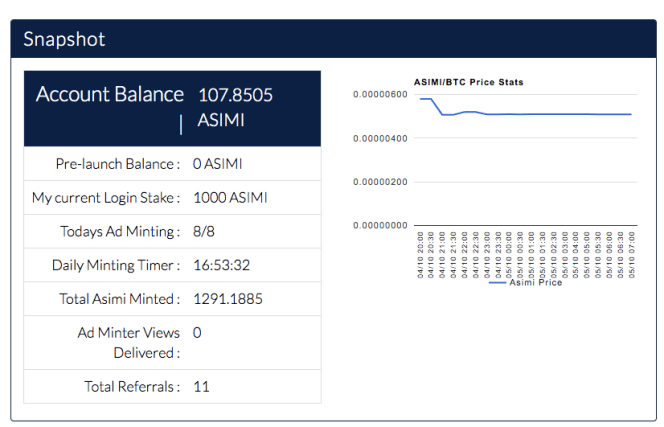The height and width of the screenshot is (427, 664).
Task: Click the ASIMI/BTC Price Stats chart title
Action: [x=469, y=81]
